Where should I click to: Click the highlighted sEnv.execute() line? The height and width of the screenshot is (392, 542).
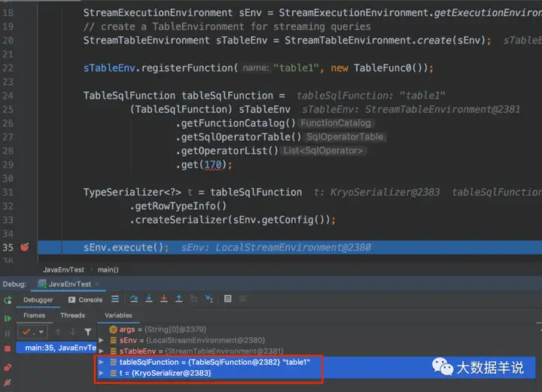click(x=290, y=248)
